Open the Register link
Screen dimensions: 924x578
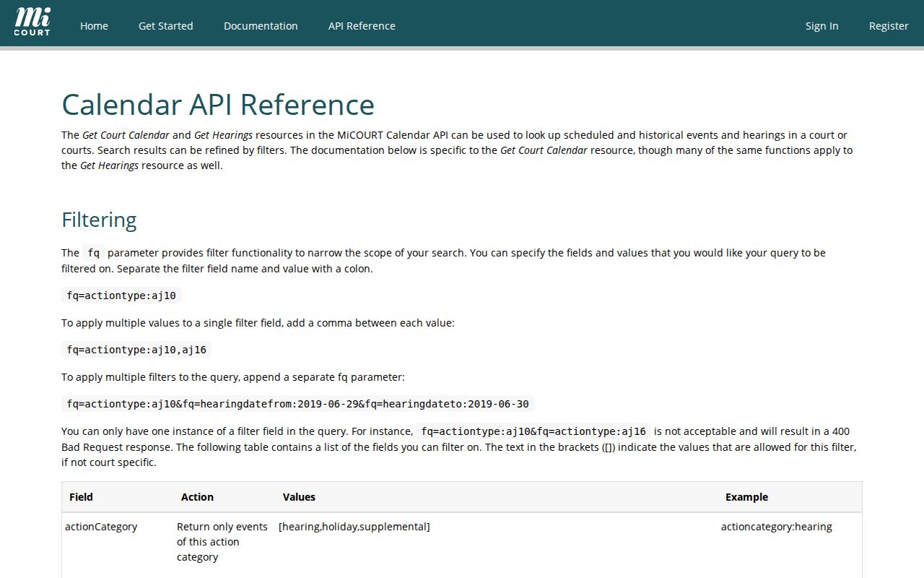click(889, 26)
